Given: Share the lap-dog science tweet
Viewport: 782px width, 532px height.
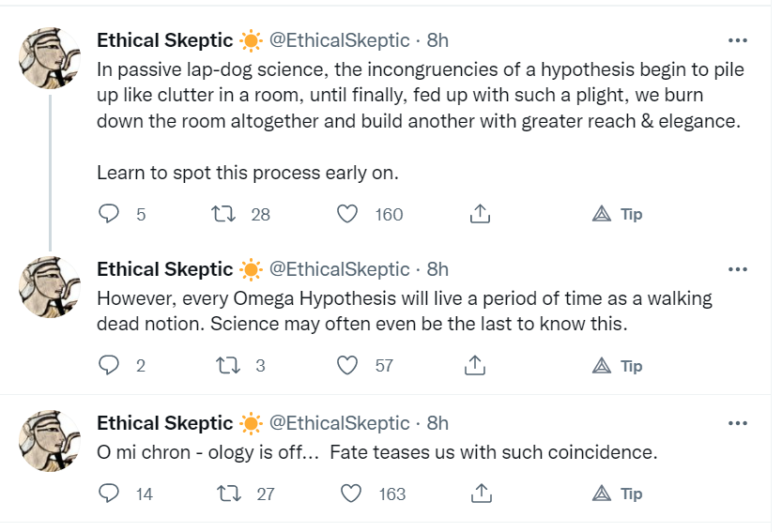Looking at the screenshot, I should click(479, 214).
